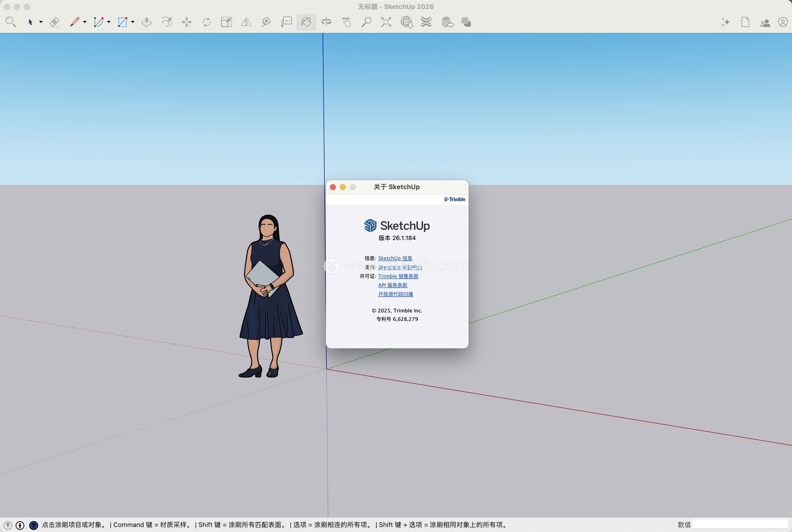This screenshot has width=792, height=532.
Task: Click the API 服务条款 link
Action: [392, 285]
